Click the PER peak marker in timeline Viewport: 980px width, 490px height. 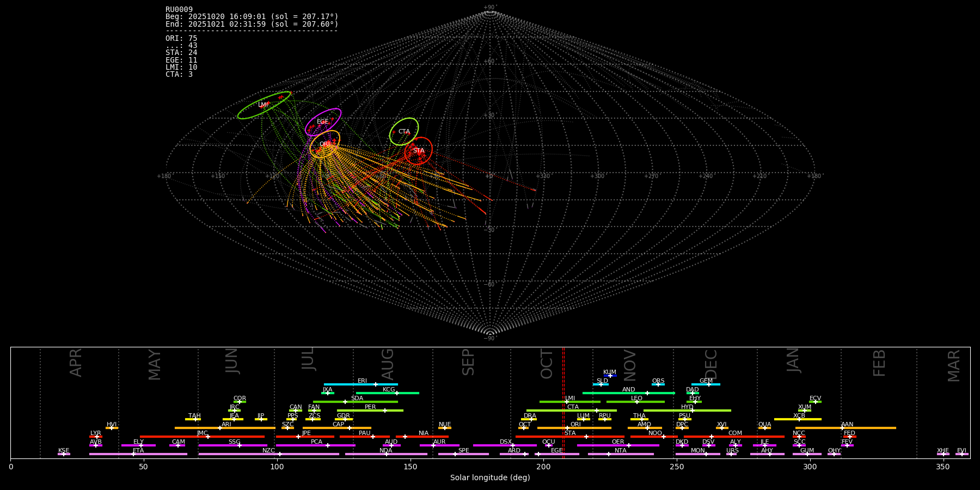tap(384, 411)
